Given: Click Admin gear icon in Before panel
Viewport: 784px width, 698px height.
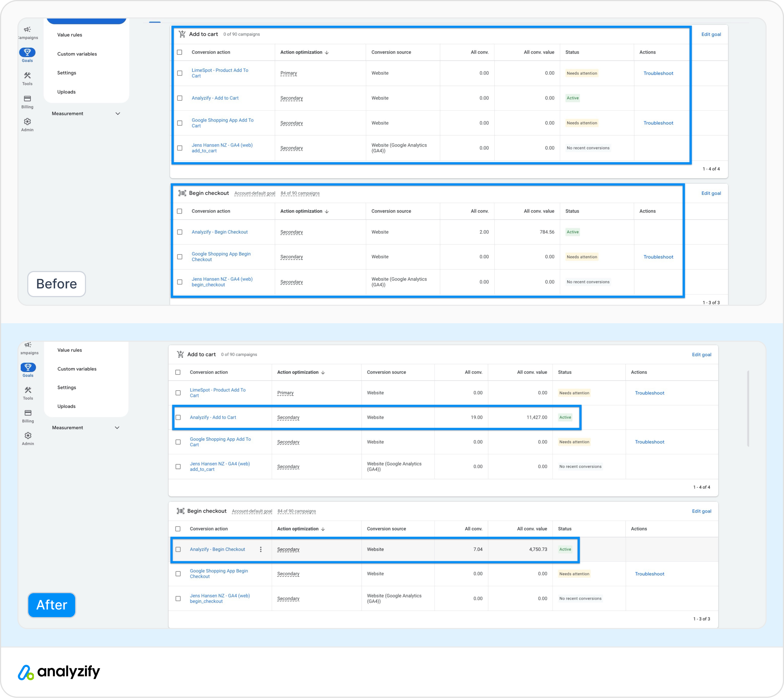Looking at the screenshot, I should pyautogui.click(x=27, y=122).
